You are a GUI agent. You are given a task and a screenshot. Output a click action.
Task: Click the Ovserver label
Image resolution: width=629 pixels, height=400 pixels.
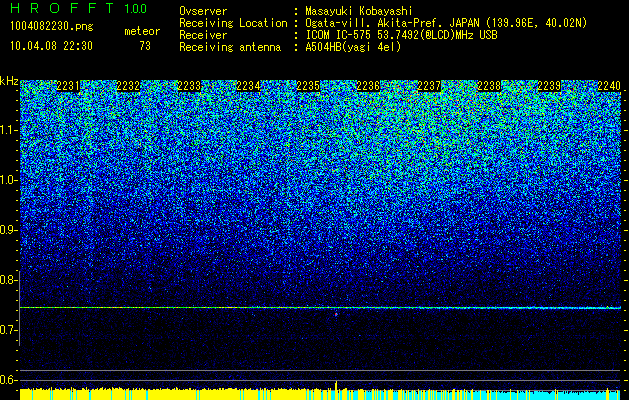(x=203, y=11)
